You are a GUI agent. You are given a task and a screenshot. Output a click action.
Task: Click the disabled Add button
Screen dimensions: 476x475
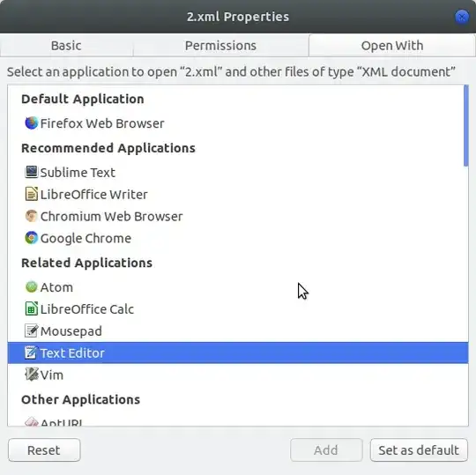click(326, 449)
